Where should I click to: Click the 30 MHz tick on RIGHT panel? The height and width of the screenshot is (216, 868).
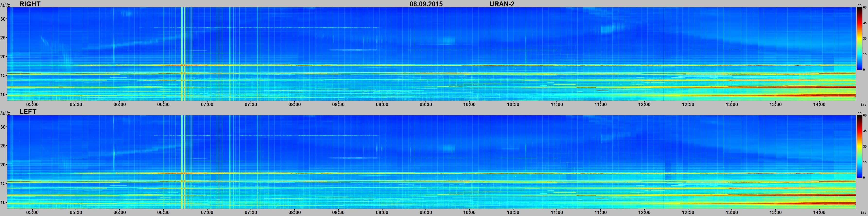click(3, 19)
